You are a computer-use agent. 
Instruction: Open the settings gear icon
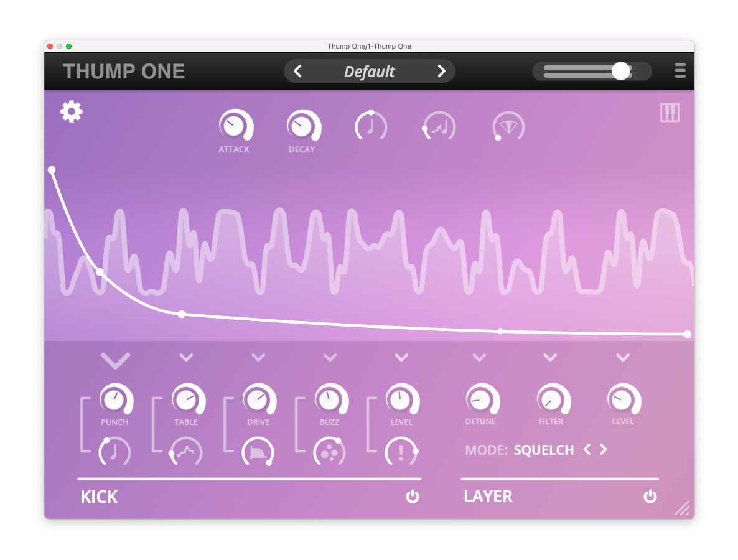point(72,111)
